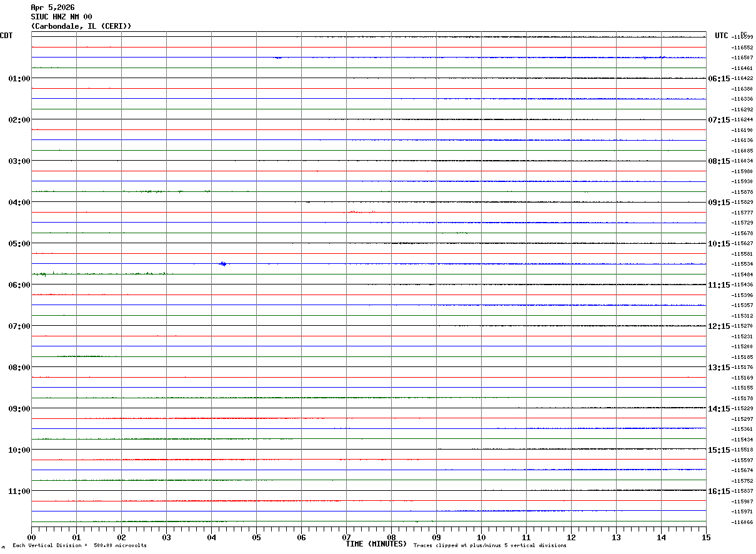Click minute tick label '04' on the time axis
Image resolution: width=756 pixels, height=554 pixels.
click(x=211, y=537)
